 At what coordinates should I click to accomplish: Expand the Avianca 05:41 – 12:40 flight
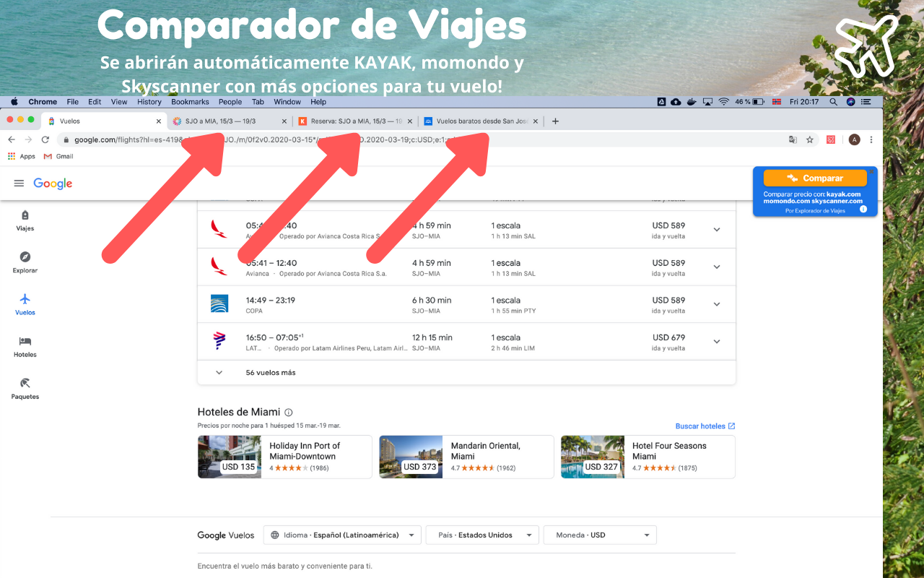717,267
